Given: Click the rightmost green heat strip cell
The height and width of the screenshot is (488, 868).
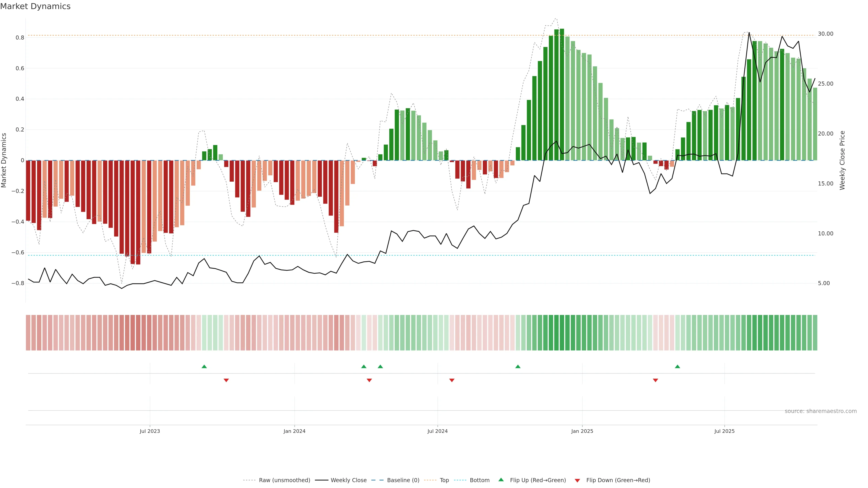Looking at the screenshot, I should pyautogui.click(x=815, y=333).
